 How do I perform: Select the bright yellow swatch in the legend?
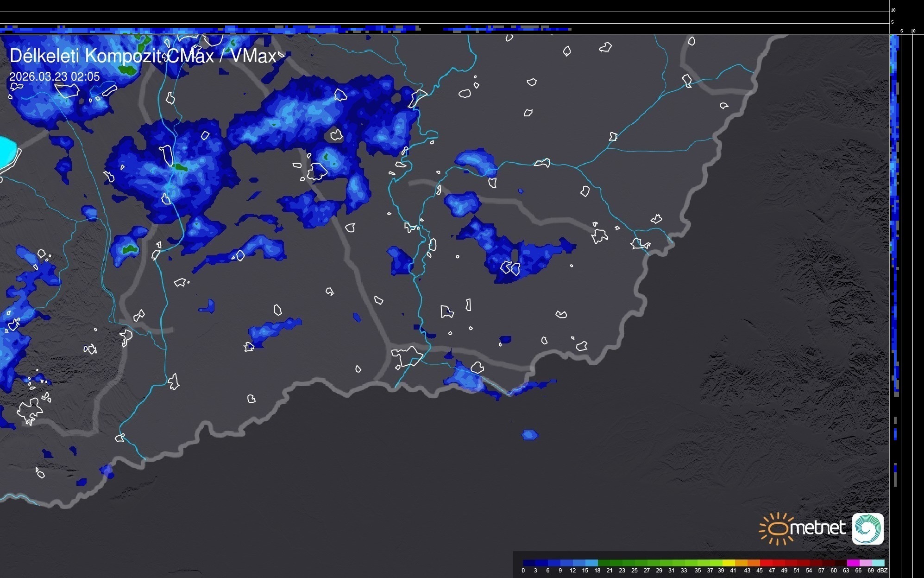pos(729,563)
